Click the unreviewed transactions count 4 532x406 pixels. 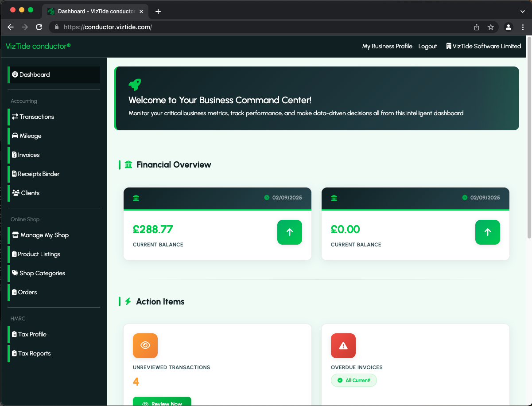pos(136,382)
